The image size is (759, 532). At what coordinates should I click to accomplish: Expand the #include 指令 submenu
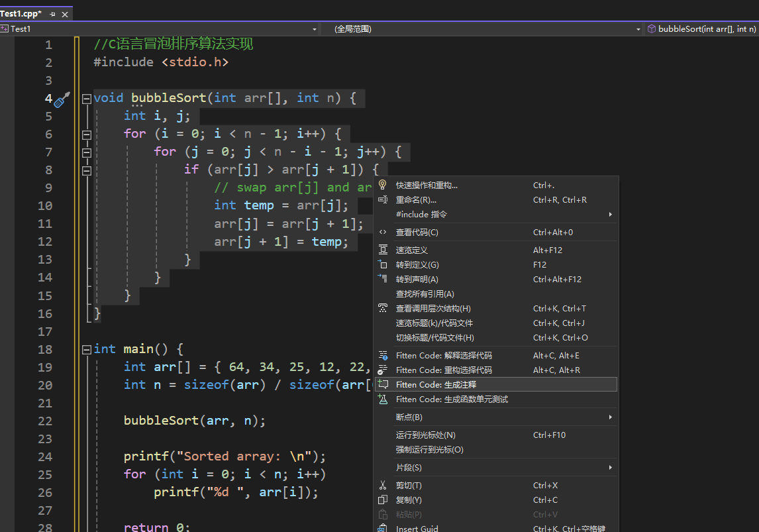[x=421, y=215]
